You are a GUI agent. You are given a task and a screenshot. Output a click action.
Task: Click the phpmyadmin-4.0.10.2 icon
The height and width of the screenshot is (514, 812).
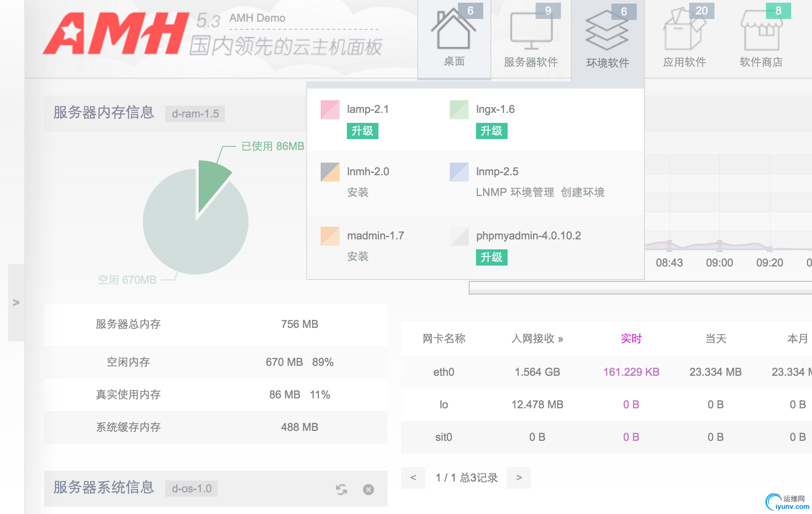pos(459,236)
